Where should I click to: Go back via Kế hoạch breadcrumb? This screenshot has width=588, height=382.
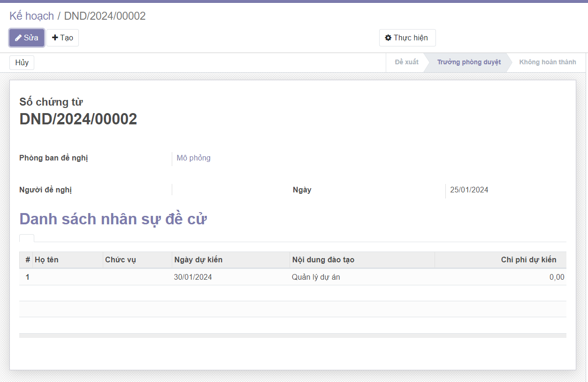pyautogui.click(x=31, y=16)
